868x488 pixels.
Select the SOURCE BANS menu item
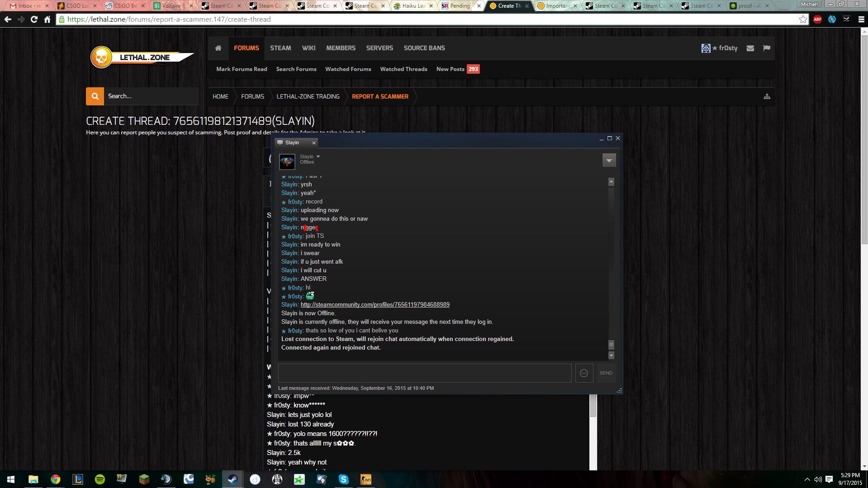tap(424, 48)
